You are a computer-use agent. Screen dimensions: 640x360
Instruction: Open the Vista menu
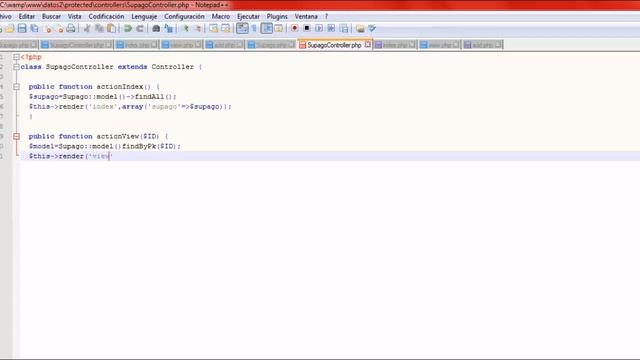point(74,16)
